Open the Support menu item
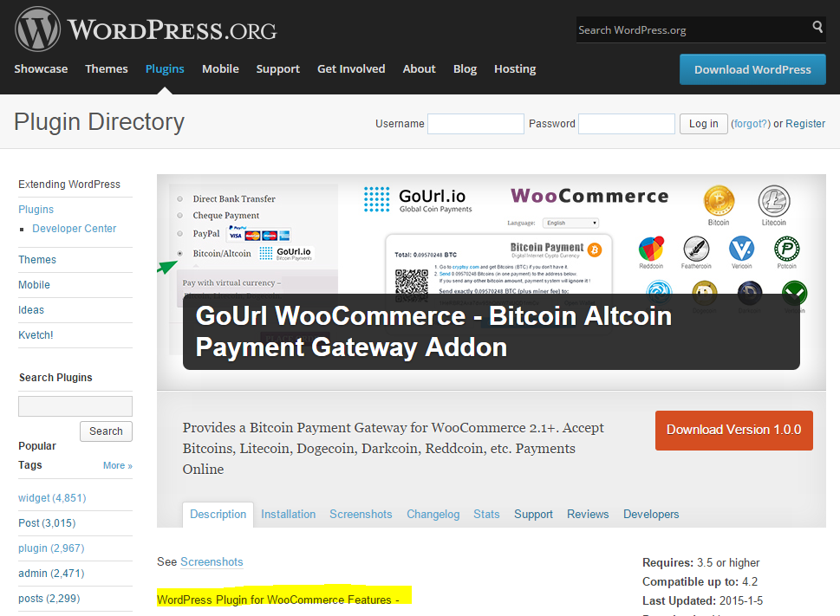The width and height of the screenshot is (840, 616). (x=278, y=69)
